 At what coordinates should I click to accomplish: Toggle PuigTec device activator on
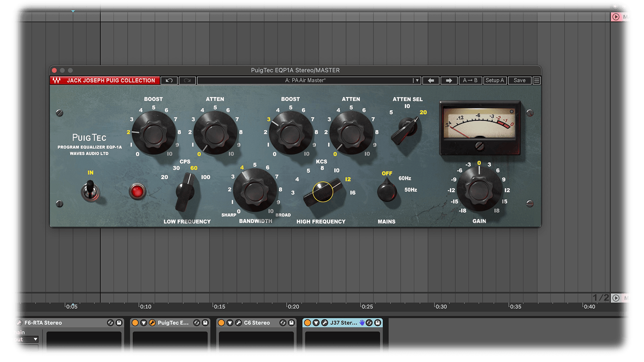point(135,323)
